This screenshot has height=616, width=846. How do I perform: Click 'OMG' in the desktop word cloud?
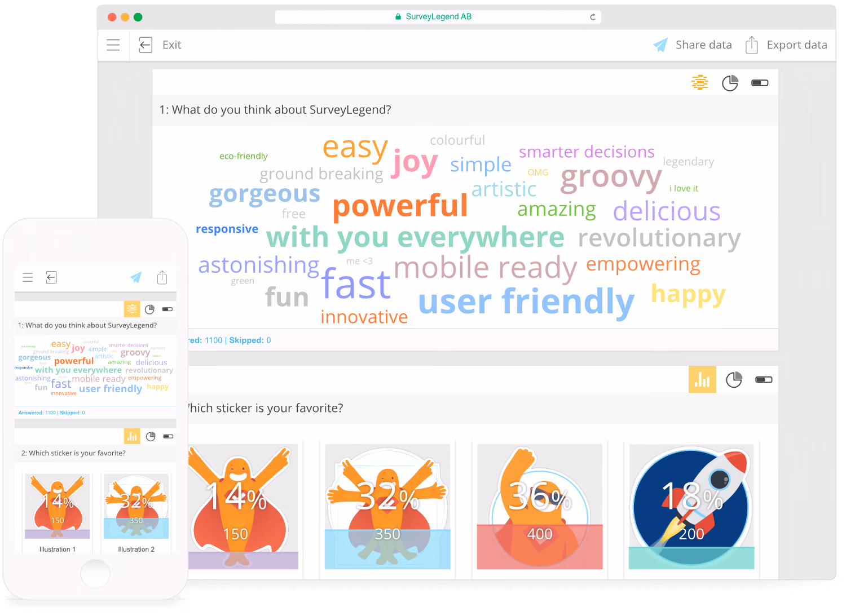tap(538, 172)
